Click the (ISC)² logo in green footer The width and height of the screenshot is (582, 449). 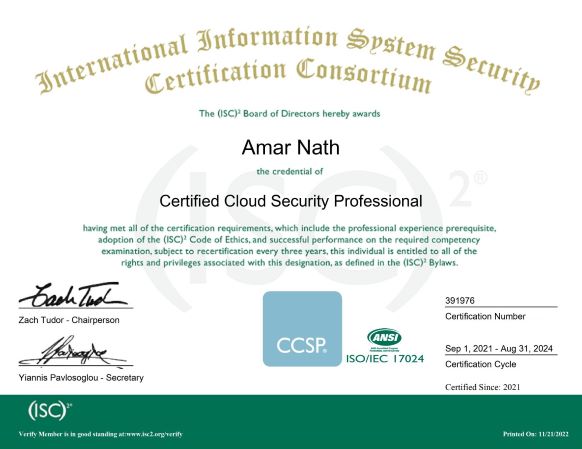pyautogui.click(x=50, y=410)
